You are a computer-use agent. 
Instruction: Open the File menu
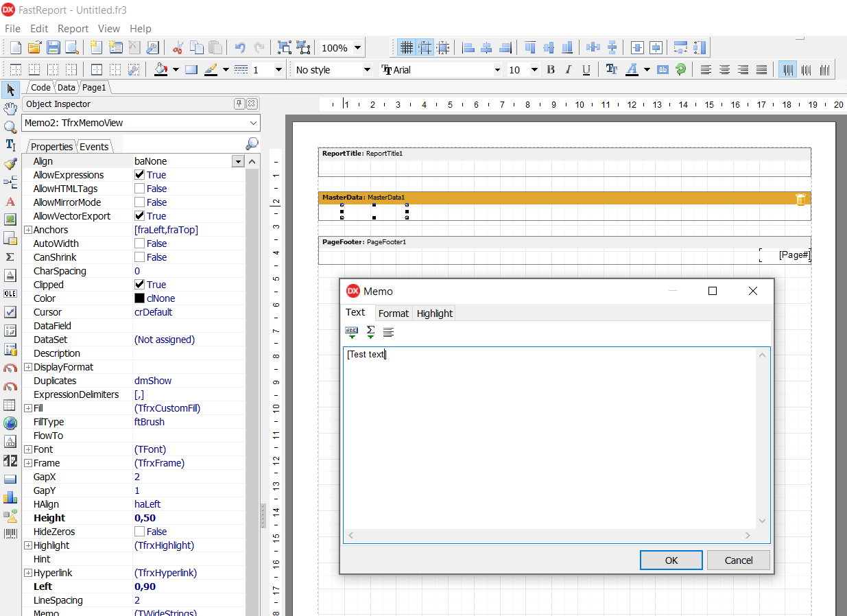(x=12, y=29)
